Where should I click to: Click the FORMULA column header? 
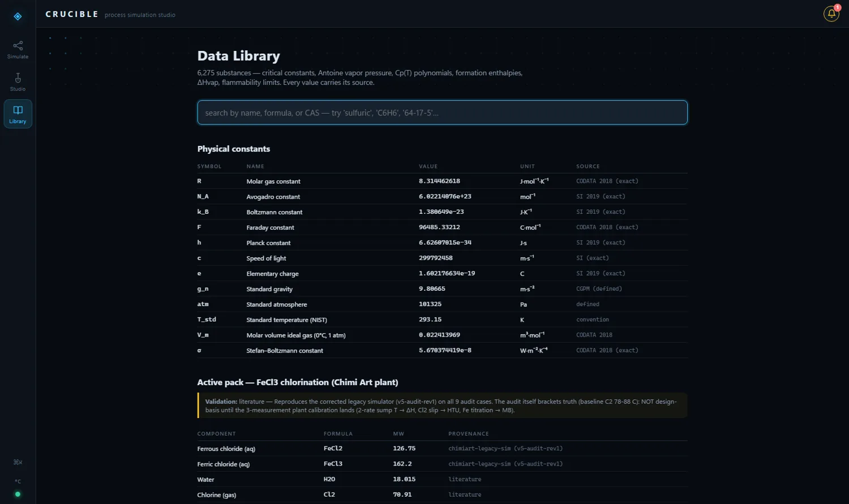pos(338,434)
